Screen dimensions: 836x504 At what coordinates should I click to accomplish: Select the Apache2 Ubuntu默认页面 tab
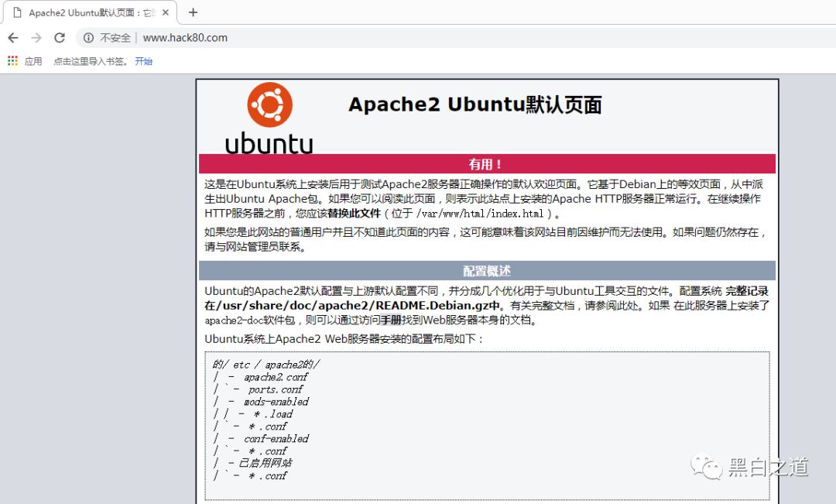click(91, 12)
